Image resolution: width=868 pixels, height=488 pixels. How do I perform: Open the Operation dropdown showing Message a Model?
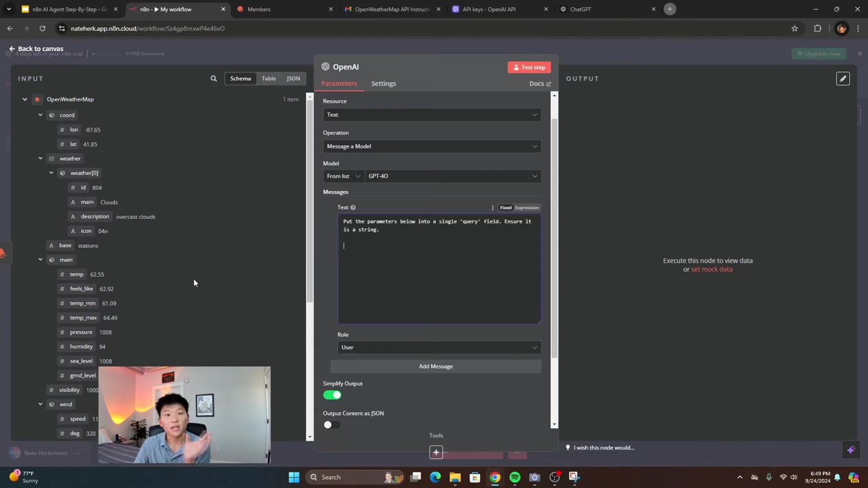click(432, 147)
